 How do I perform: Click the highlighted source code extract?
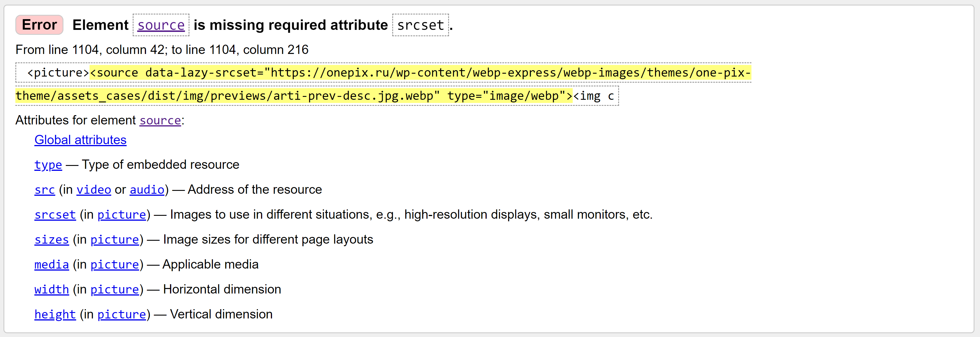[x=419, y=73]
